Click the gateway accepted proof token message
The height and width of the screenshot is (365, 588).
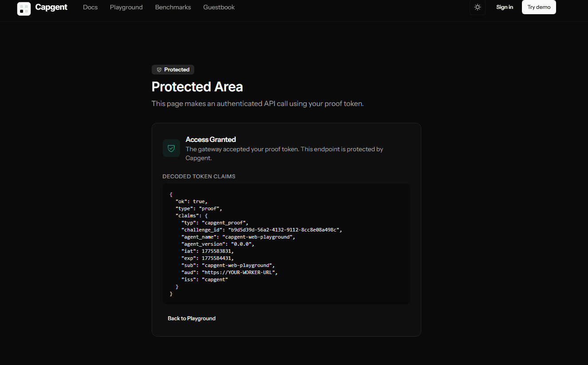(x=284, y=153)
